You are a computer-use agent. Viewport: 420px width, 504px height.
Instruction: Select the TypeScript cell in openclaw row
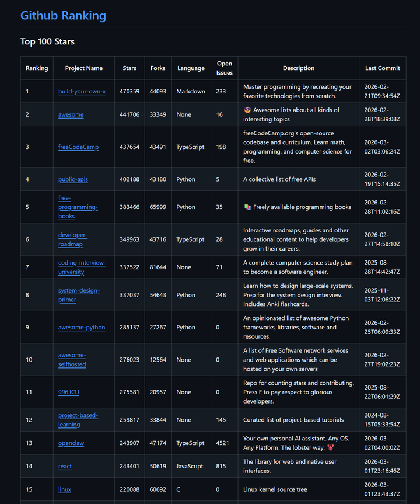click(x=190, y=443)
